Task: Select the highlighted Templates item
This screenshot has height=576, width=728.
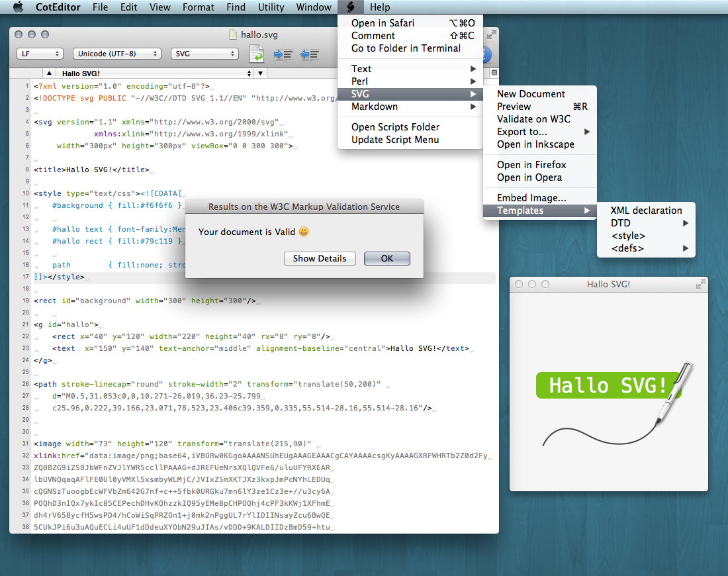Action: pos(540,211)
